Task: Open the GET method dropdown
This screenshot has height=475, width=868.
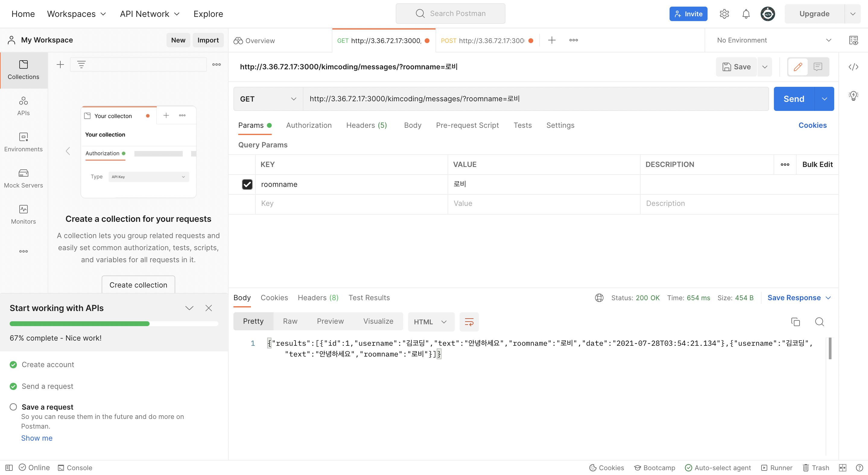Action: point(268,99)
